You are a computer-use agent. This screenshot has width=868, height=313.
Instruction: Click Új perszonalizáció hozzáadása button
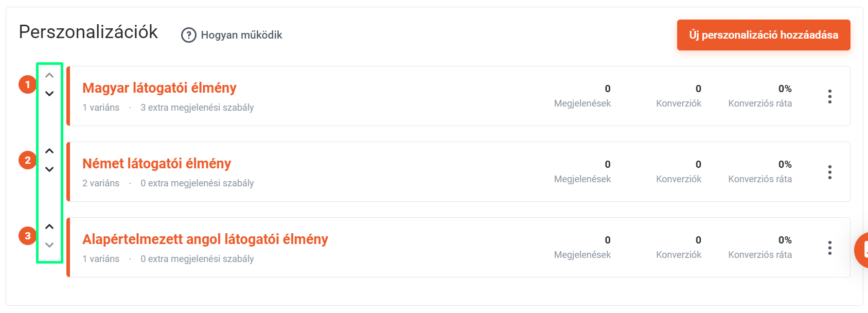764,35
